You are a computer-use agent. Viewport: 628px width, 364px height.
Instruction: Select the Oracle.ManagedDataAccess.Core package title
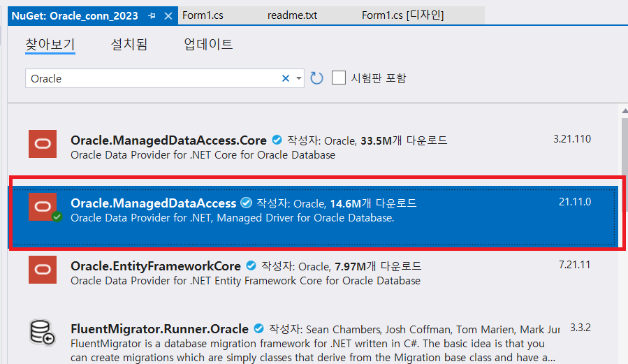point(168,140)
